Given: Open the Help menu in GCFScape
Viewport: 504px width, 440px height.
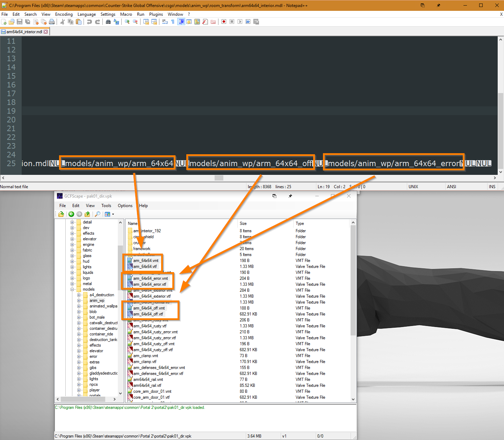Looking at the screenshot, I should tap(143, 206).
